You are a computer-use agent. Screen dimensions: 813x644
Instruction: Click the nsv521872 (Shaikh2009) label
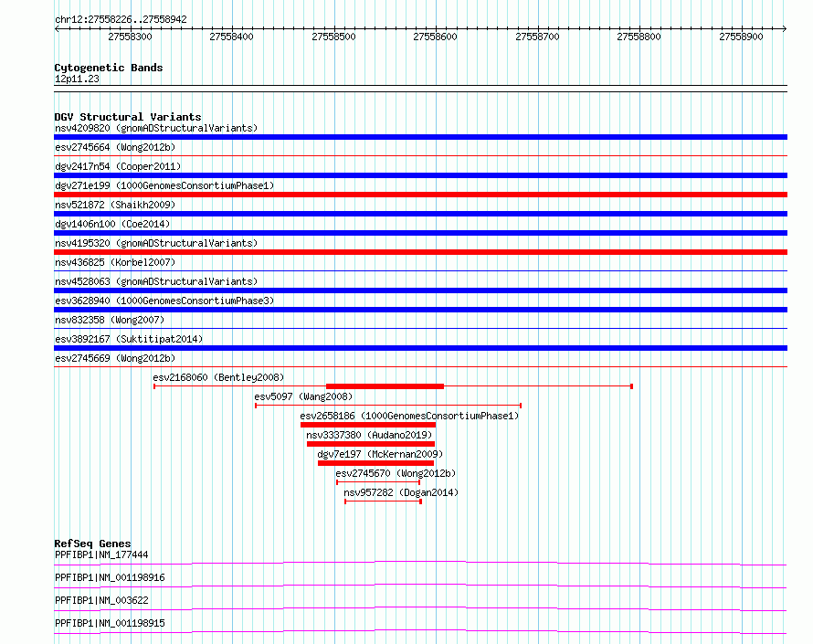pos(115,205)
